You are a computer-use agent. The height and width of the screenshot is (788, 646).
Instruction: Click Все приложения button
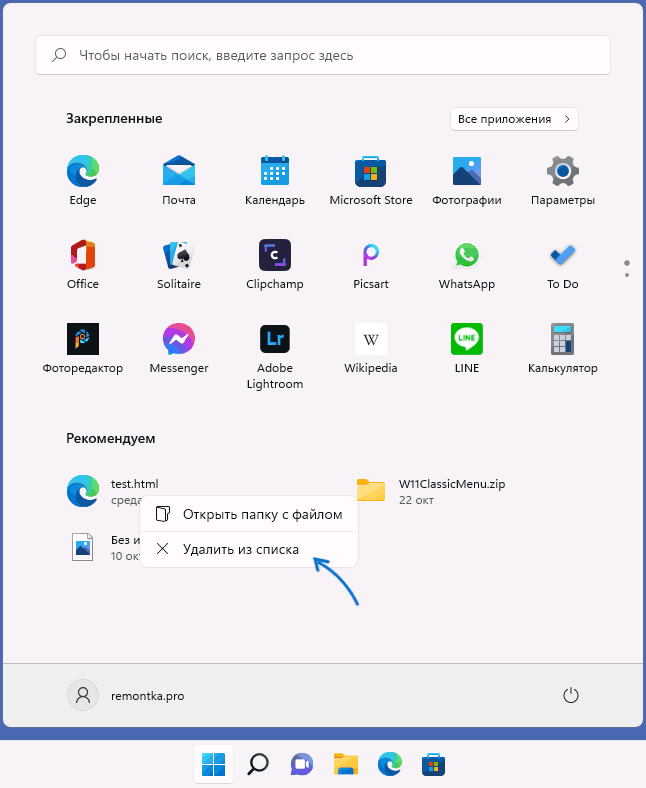click(x=514, y=119)
